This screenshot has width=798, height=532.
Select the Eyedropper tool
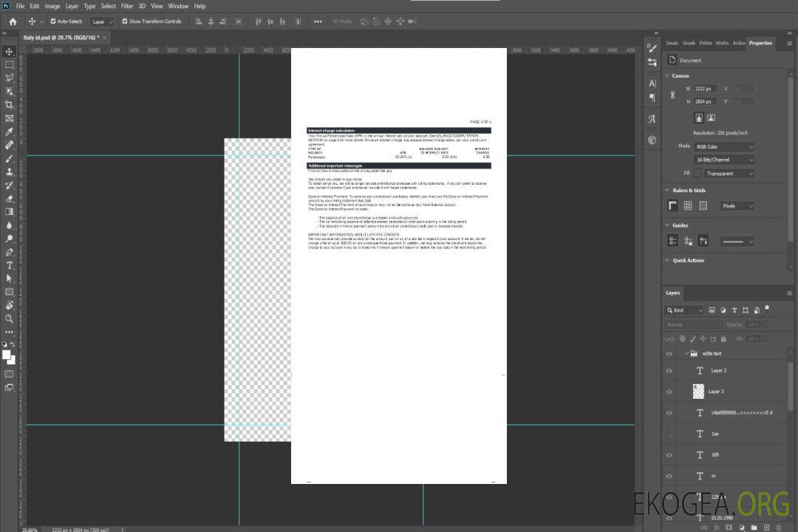point(9,132)
